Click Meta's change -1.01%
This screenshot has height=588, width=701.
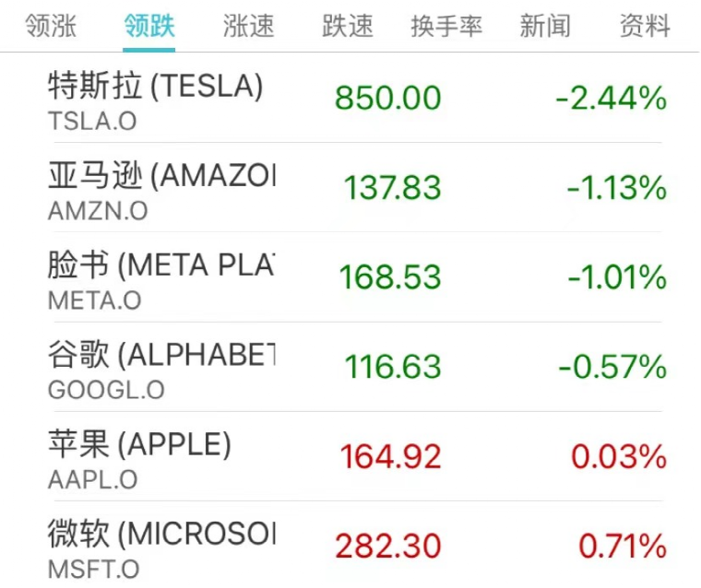pyautogui.click(x=617, y=277)
